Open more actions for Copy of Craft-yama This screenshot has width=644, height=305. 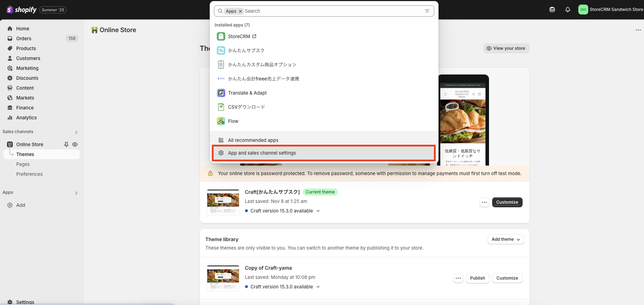click(458, 278)
